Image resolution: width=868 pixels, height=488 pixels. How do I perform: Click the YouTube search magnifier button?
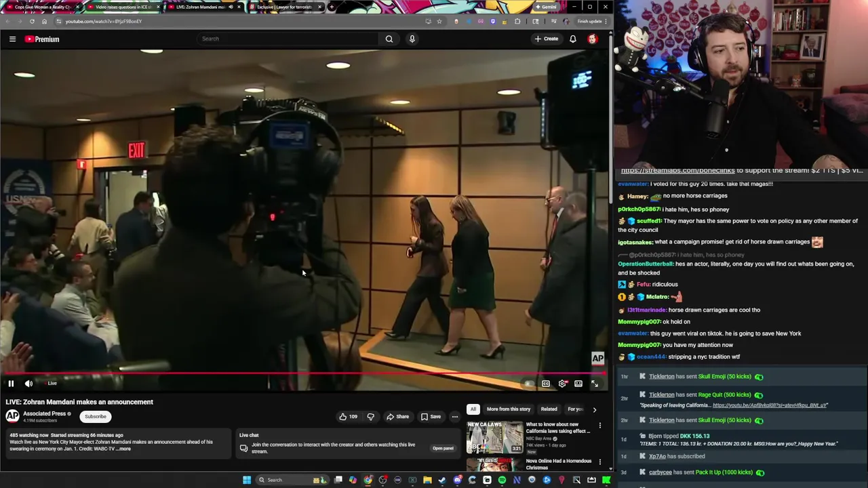click(x=389, y=39)
